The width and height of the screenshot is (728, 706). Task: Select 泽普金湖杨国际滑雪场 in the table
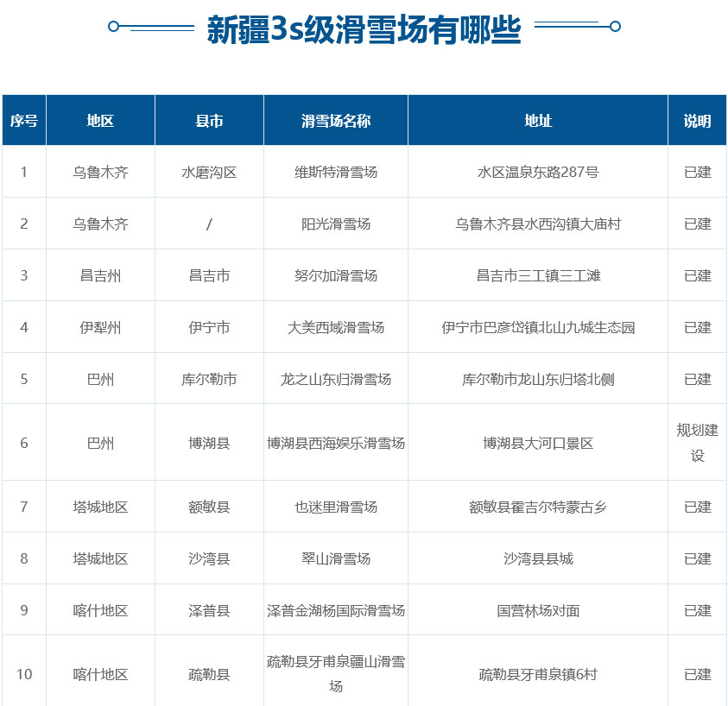[x=336, y=610]
